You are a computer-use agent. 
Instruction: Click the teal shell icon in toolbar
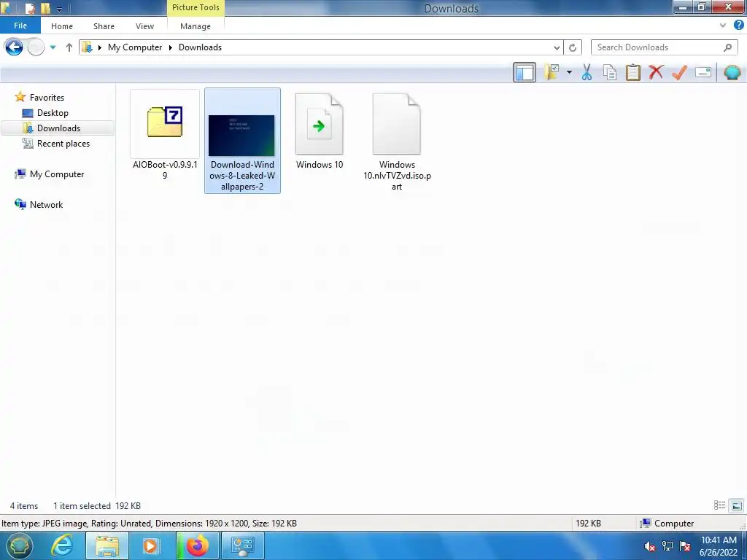[x=732, y=72]
